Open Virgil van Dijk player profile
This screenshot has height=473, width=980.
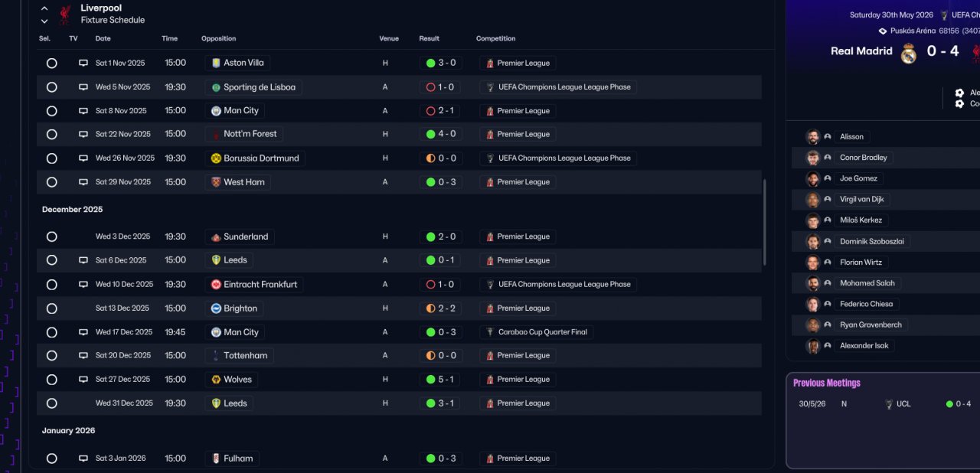coord(861,200)
